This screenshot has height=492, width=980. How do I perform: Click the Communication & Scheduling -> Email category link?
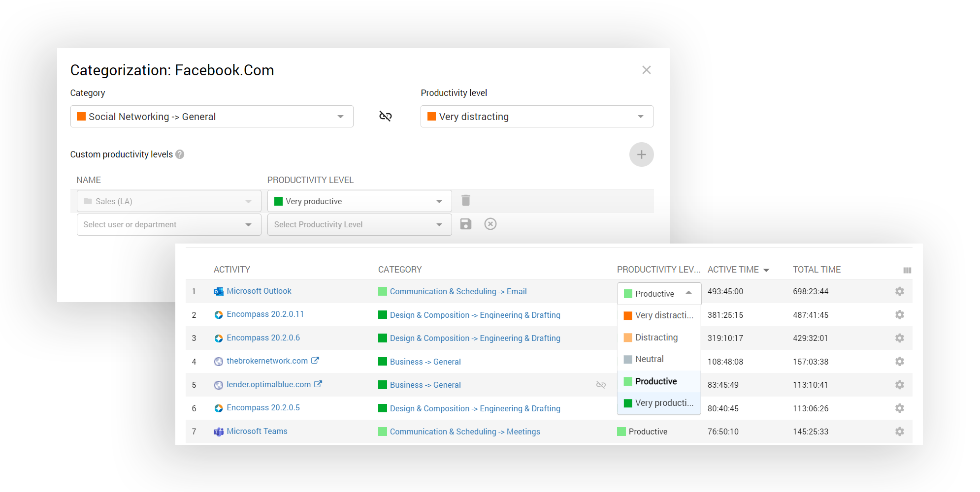(458, 292)
